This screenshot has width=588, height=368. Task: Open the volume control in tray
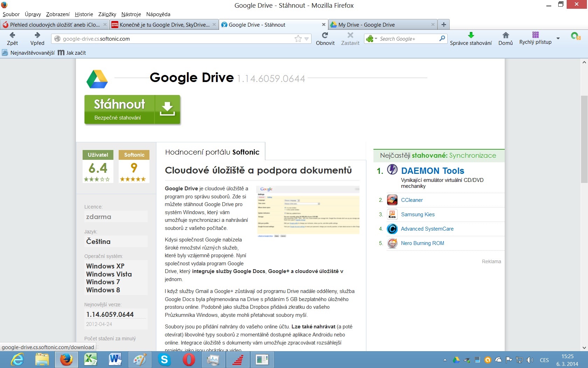point(530,360)
